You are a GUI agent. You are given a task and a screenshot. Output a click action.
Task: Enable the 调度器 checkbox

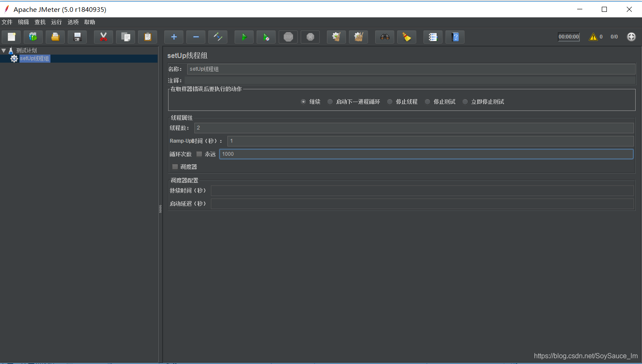point(175,167)
